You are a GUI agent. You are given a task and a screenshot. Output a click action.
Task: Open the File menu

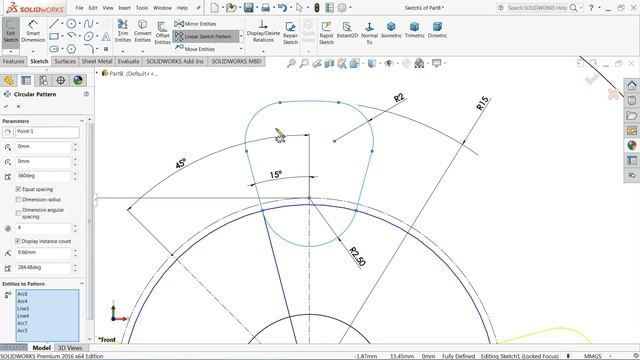point(79,8)
